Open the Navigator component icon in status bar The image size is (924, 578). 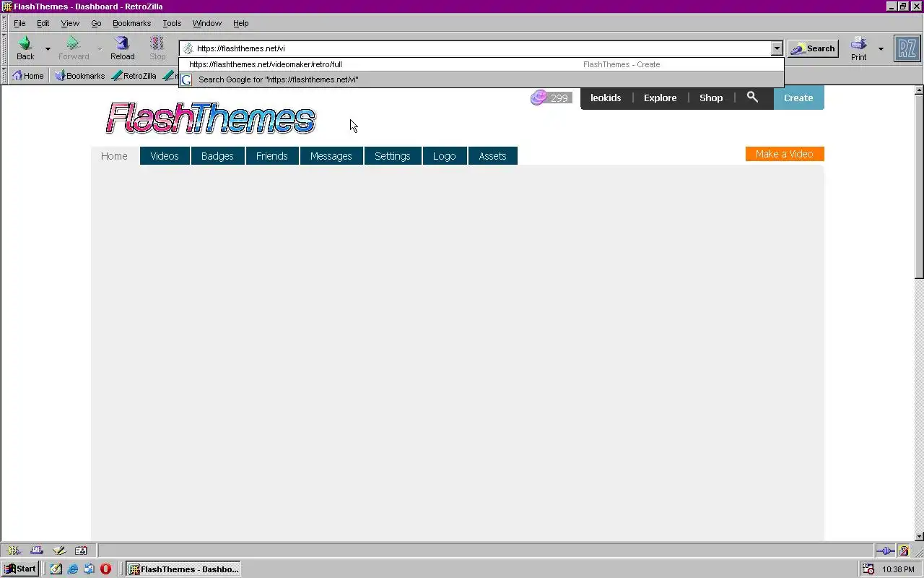click(14, 551)
